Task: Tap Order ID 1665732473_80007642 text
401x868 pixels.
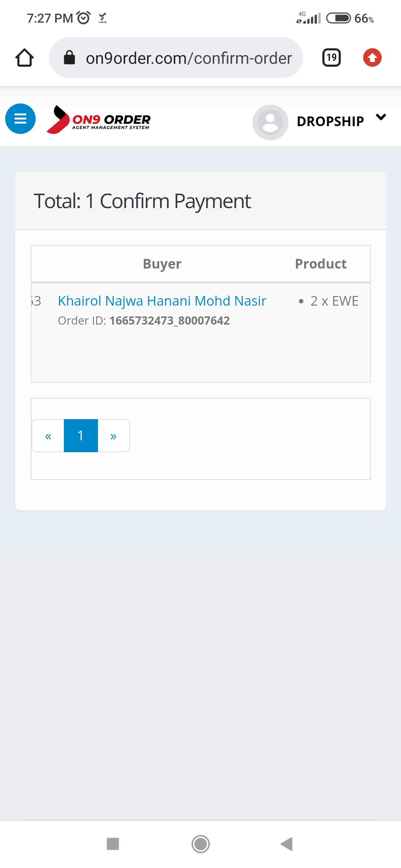Action: point(144,320)
